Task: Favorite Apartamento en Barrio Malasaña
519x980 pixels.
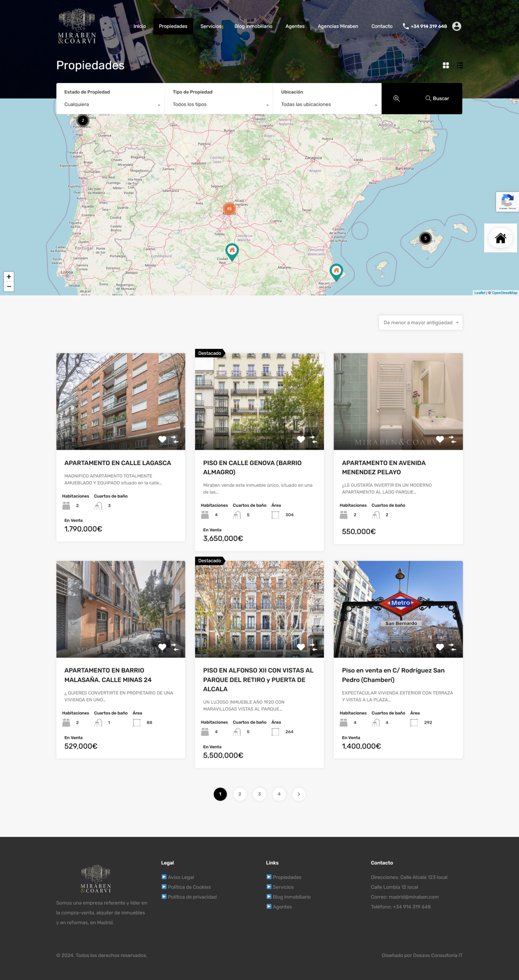Action: click(162, 647)
